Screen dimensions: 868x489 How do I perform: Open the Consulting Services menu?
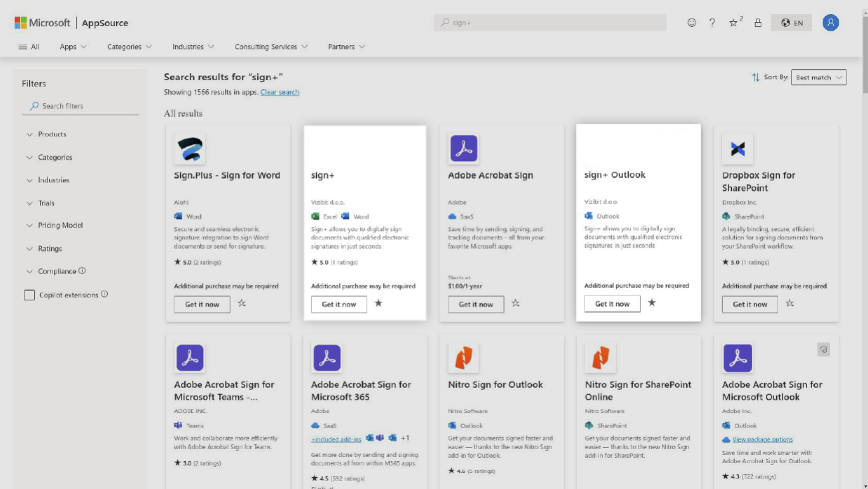click(x=271, y=47)
